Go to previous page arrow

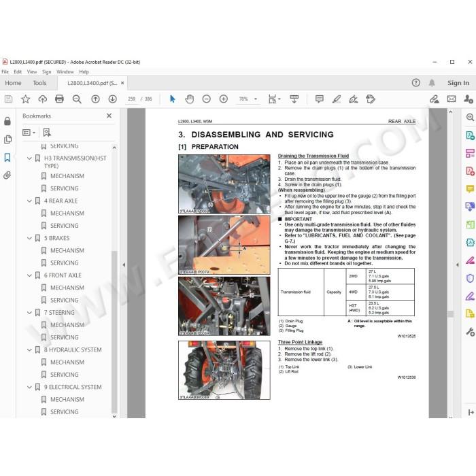pyautogui.click(x=95, y=99)
